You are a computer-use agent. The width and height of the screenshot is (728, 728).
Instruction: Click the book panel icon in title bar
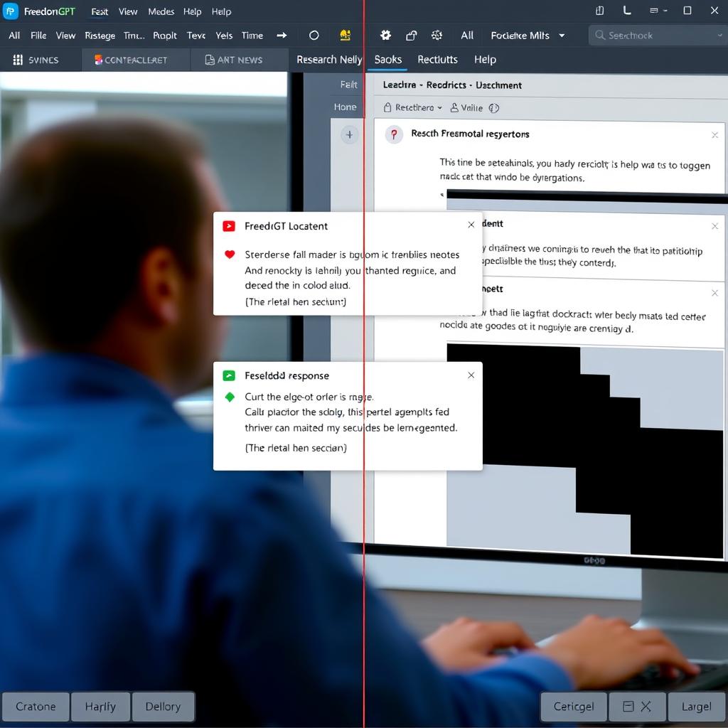click(x=600, y=11)
